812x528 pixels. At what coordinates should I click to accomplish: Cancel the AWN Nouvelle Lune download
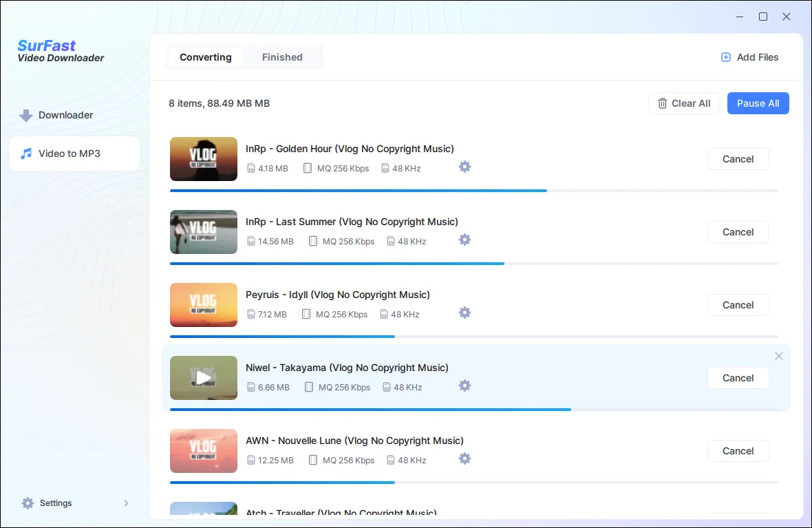pos(738,451)
